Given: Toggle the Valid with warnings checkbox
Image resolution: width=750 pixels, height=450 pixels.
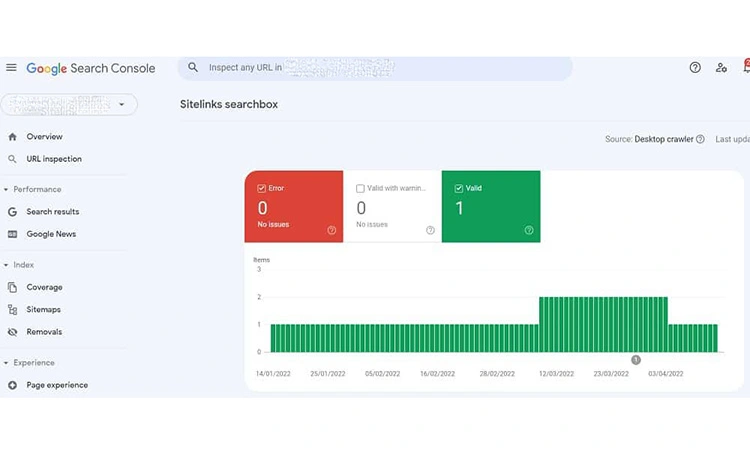Looking at the screenshot, I should pos(360,188).
